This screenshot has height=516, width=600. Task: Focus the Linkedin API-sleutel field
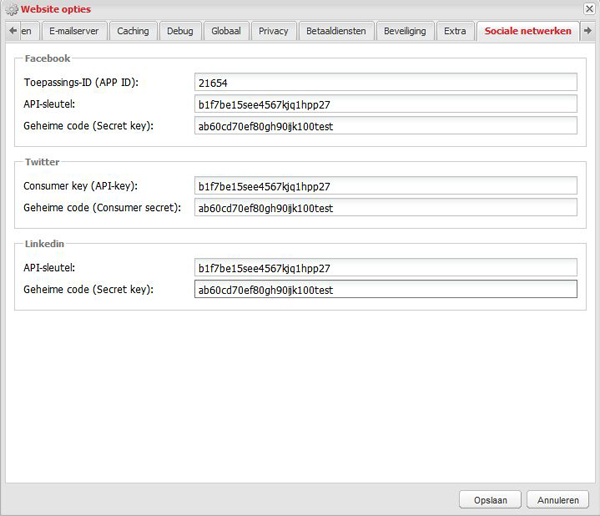[x=386, y=268]
